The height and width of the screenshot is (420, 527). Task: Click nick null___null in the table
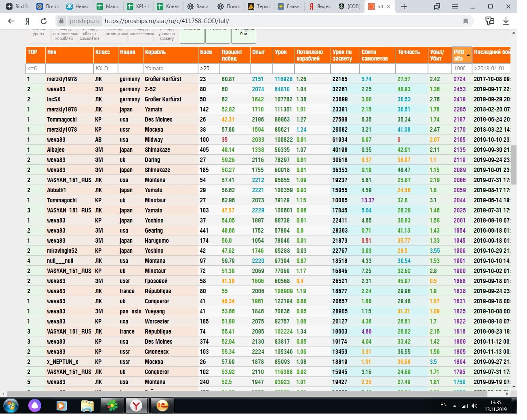coord(60,261)
